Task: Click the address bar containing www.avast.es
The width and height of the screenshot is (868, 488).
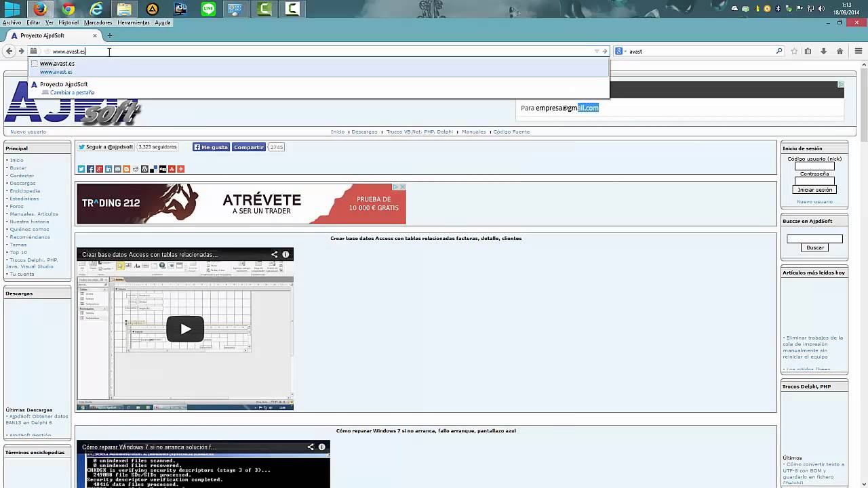Action: click(x=319, y=51)
